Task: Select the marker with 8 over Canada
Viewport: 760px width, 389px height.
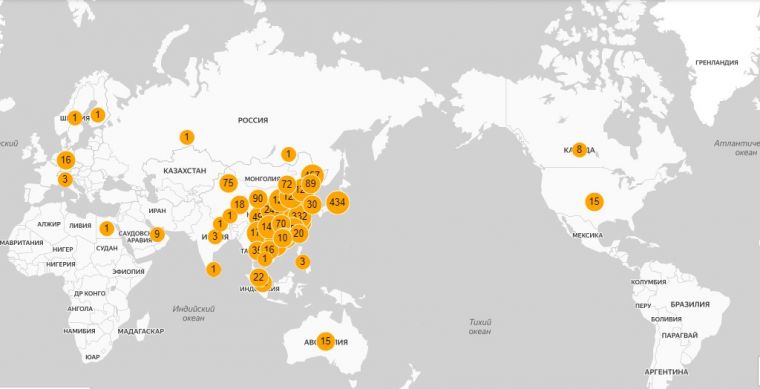Action: [x=579, y=150]
